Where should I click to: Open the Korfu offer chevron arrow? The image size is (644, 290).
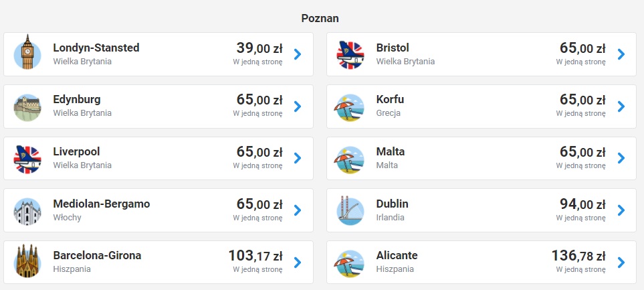pos(621,106)
